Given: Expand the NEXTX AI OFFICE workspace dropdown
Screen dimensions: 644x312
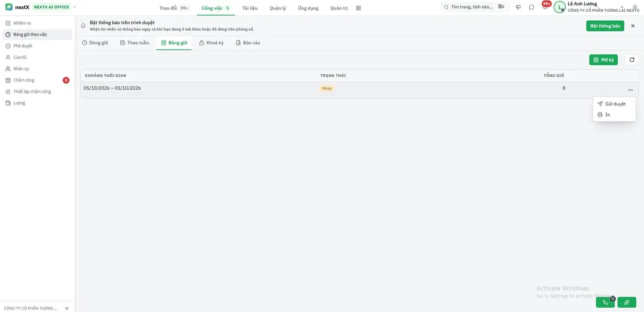Looking at the screenshot, I should (75, 7).
